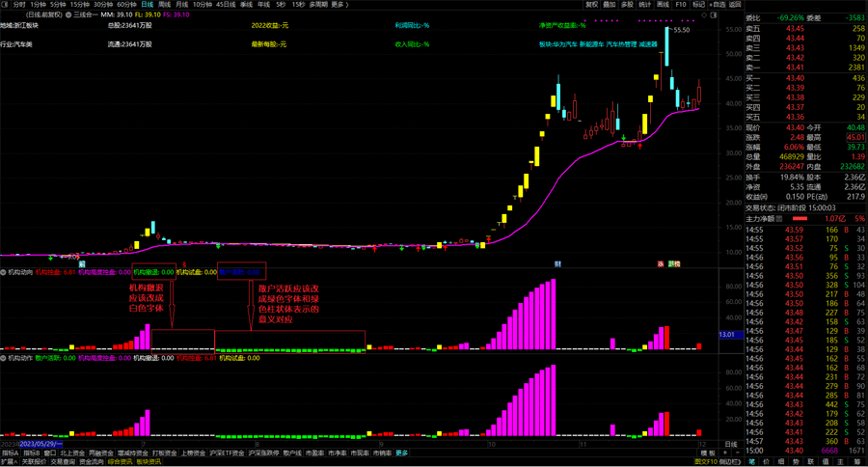Click the 复权 adjustment button

point(592,5)
